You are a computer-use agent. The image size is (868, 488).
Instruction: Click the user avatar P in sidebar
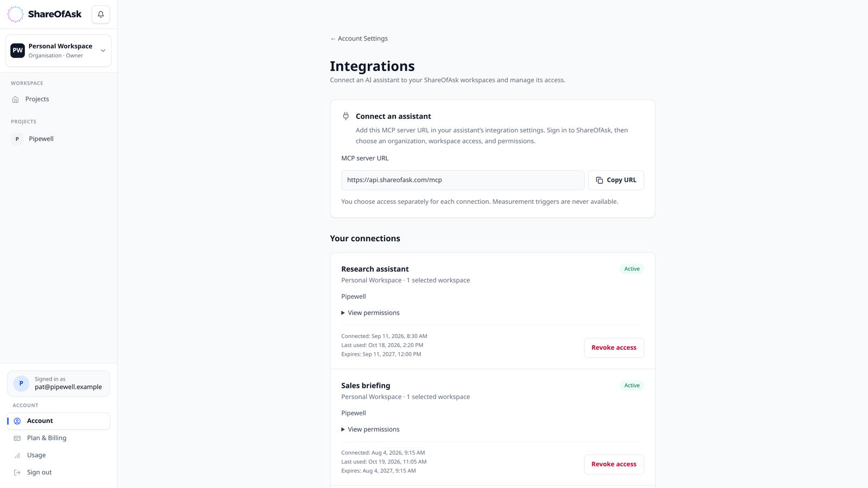21,383
